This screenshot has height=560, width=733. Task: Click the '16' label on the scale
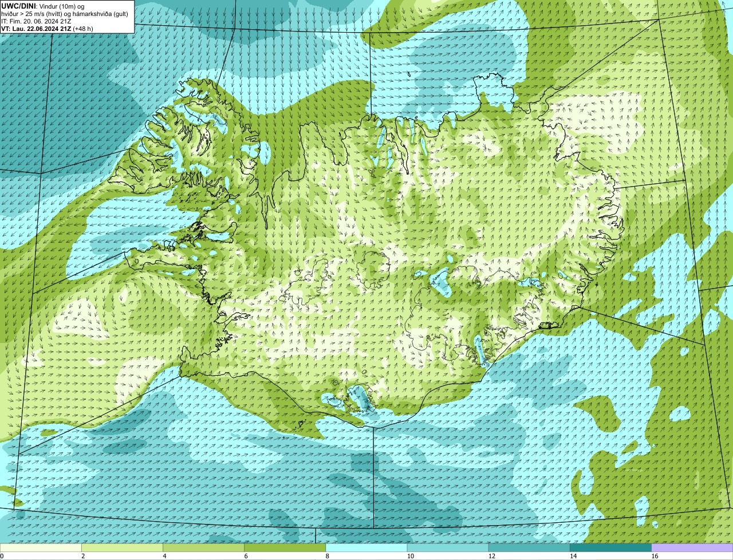[655, 556]
